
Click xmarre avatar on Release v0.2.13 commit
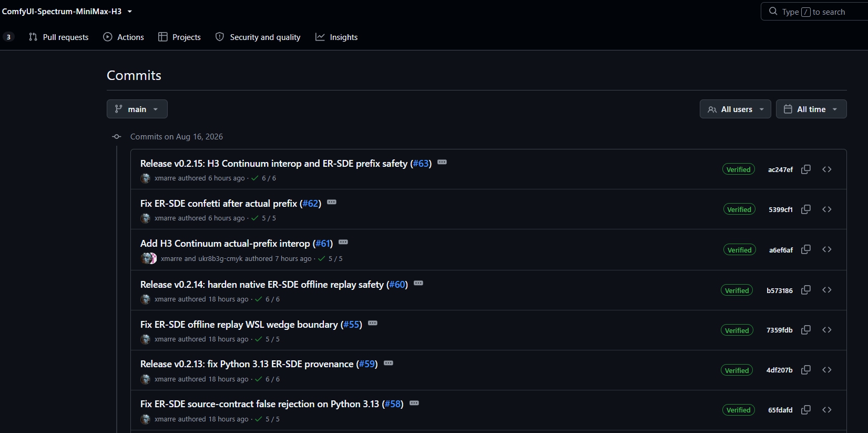point(146,379)
